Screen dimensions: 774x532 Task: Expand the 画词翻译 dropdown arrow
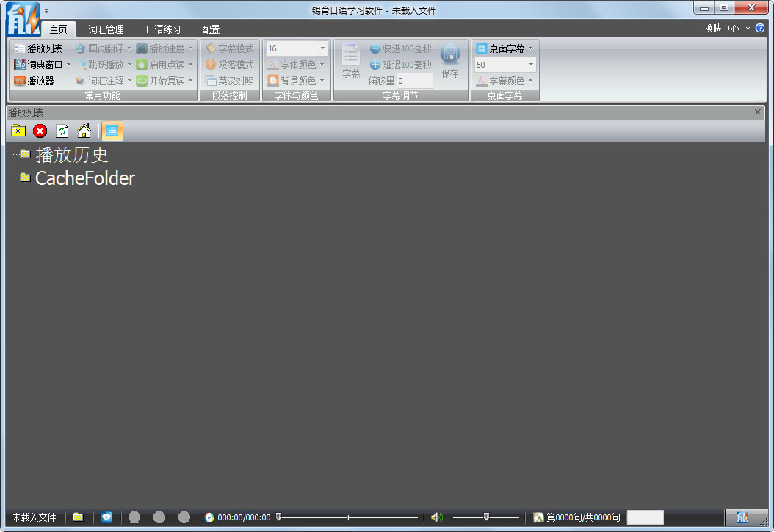coord(130,48)
